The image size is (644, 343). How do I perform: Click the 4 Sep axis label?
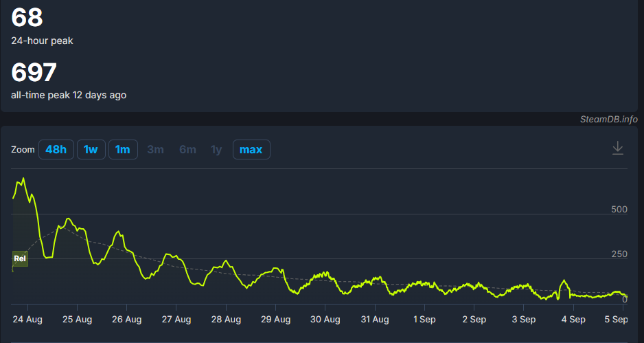[573, 319]
